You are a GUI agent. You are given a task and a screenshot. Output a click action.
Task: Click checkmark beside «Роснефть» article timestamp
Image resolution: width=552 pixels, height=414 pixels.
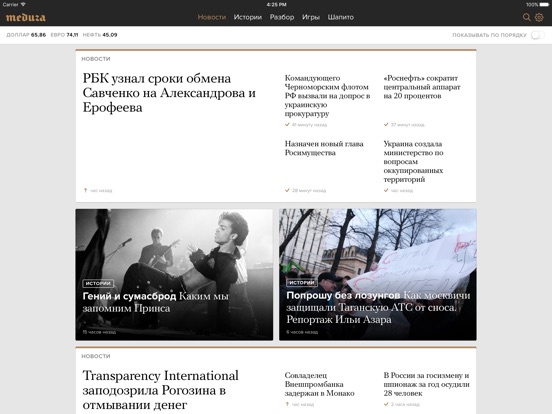(386, 125)
